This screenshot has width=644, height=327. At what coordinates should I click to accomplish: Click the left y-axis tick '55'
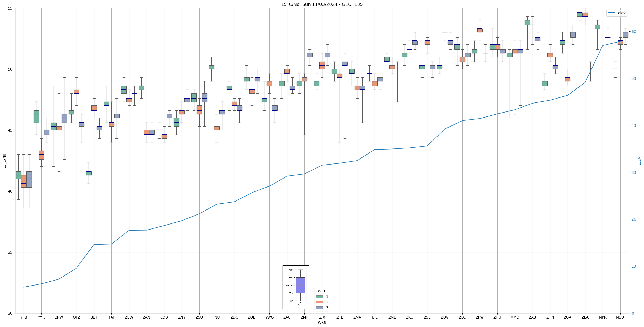tap(10, 8)
